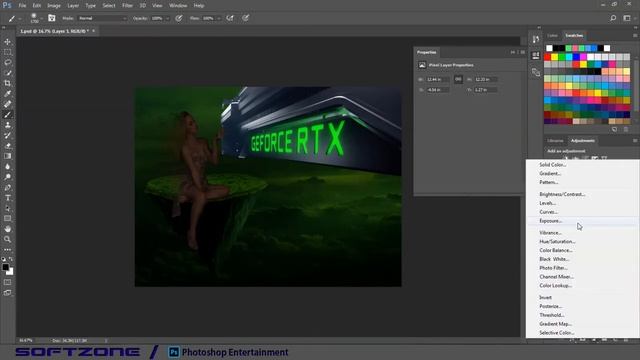Select the Move tool
The image size is (640, 360).
pyautogui.click(x=7, y=42)
